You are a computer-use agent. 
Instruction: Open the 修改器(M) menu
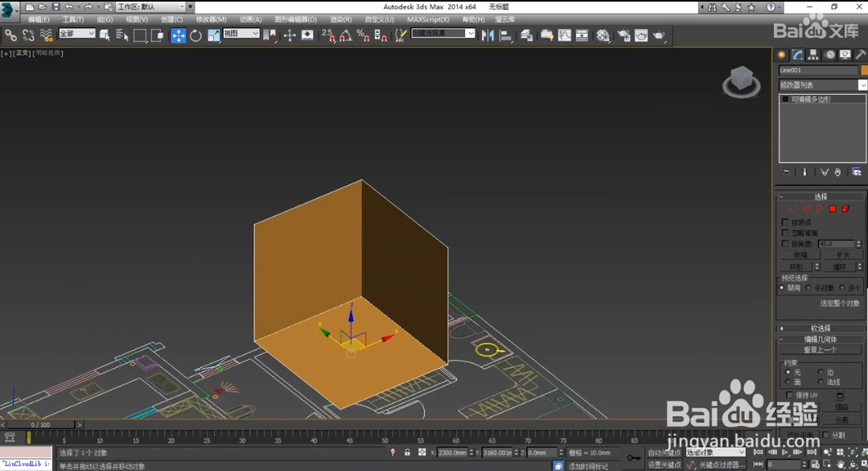[211, 19]
